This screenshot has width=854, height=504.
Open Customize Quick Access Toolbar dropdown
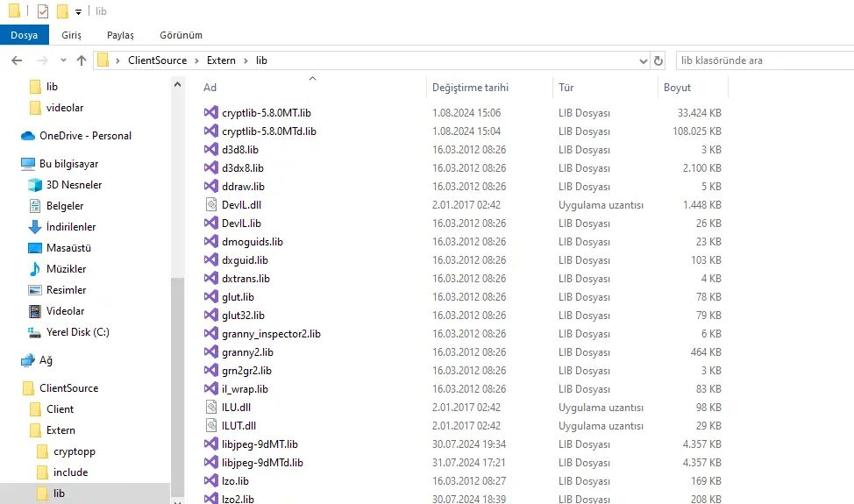pos(78,11)
